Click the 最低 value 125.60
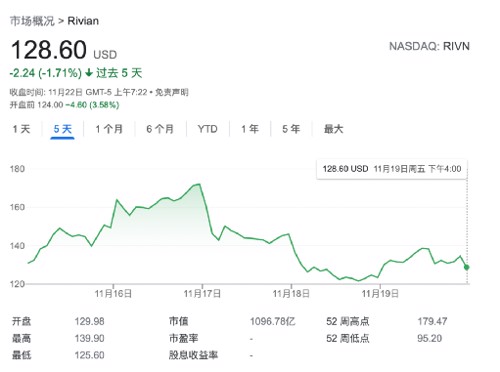This screenshot has width=500, height=372. (x=89, y=355)
